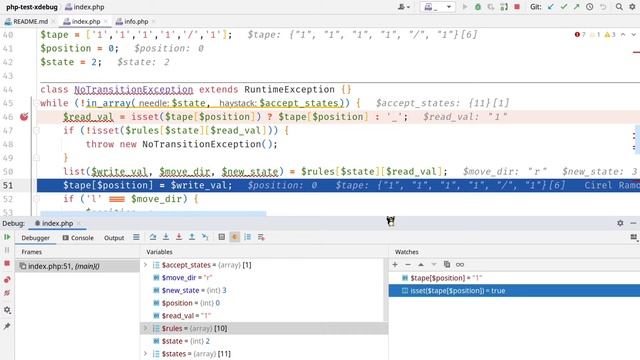Open Evaluate Expression calculator icon
This screenshot has width=640, height=360.
[222, 237]
